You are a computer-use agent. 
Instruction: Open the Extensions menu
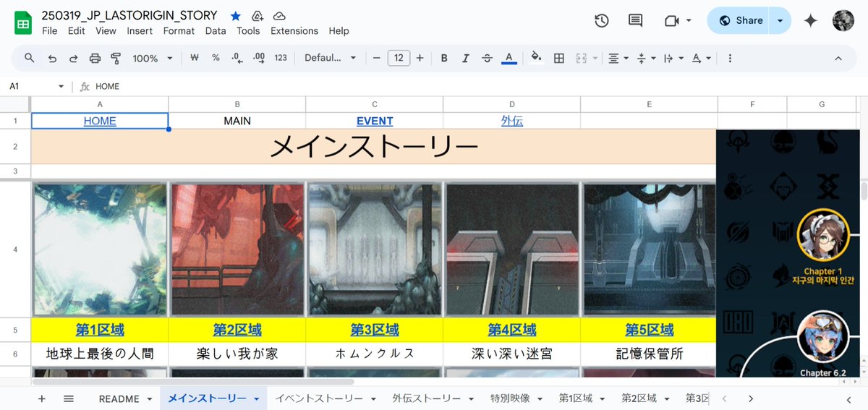tap(294, 31)
